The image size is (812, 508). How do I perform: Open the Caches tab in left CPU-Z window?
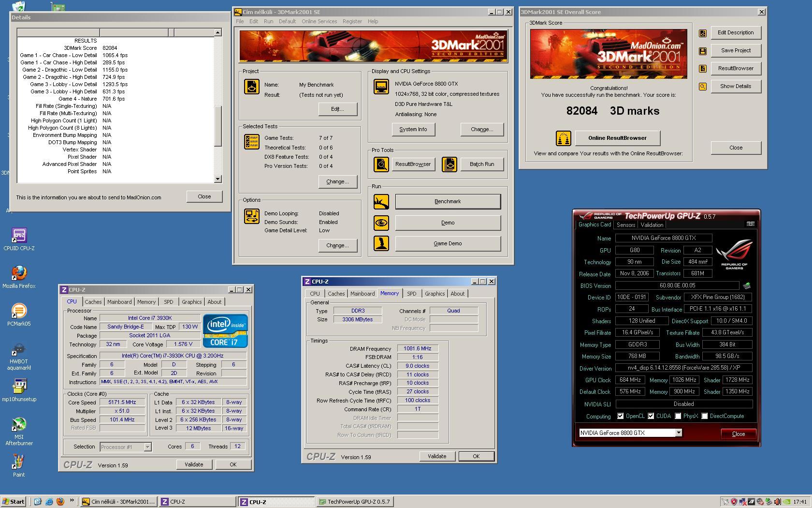(93, 302)
